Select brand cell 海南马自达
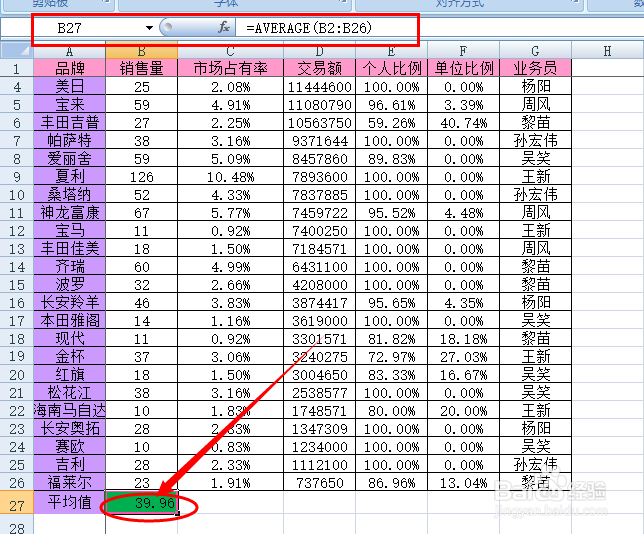644x534 pixels. (69, 410)
